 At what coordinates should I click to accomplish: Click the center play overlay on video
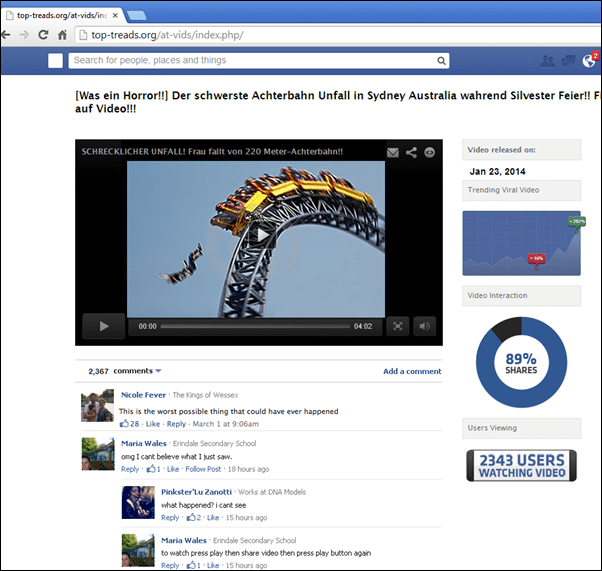[262, 235]
